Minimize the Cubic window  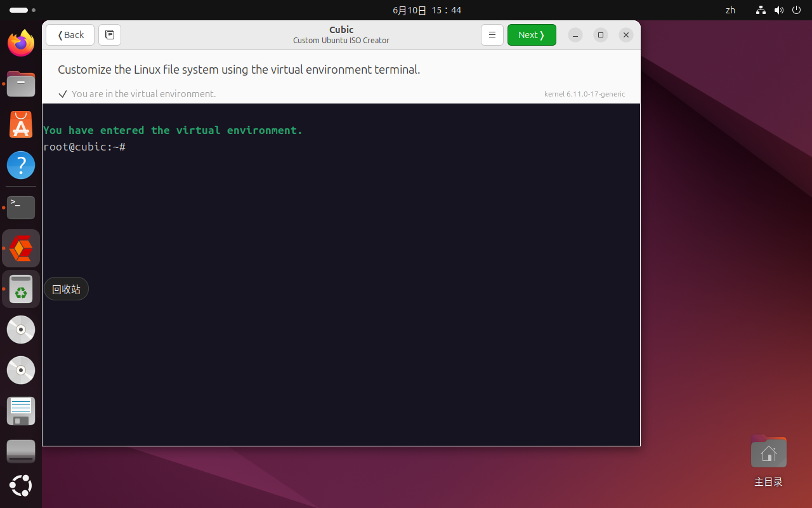(x=575, y=35)
